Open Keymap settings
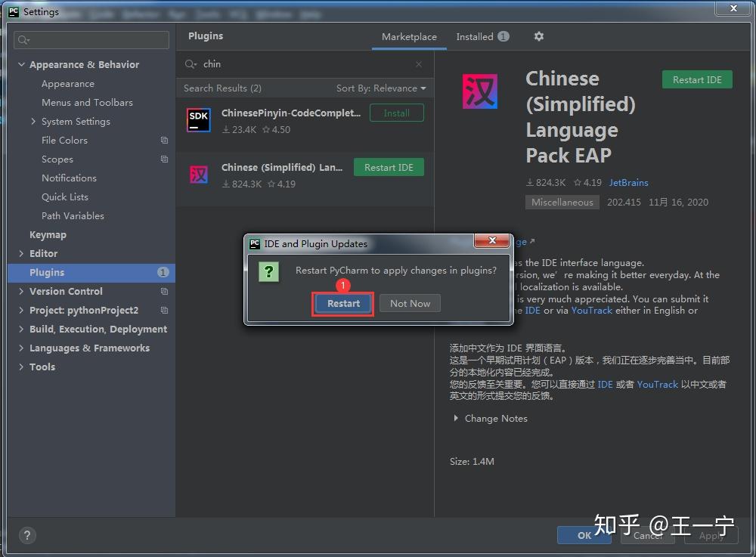Viewport: 756px width, 557px height. [x=48, y=234]
